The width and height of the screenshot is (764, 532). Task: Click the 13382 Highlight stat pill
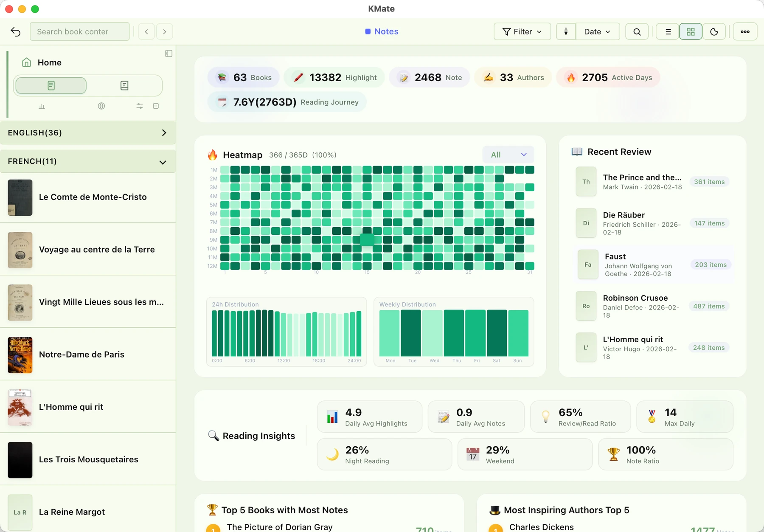pos(334,77)
